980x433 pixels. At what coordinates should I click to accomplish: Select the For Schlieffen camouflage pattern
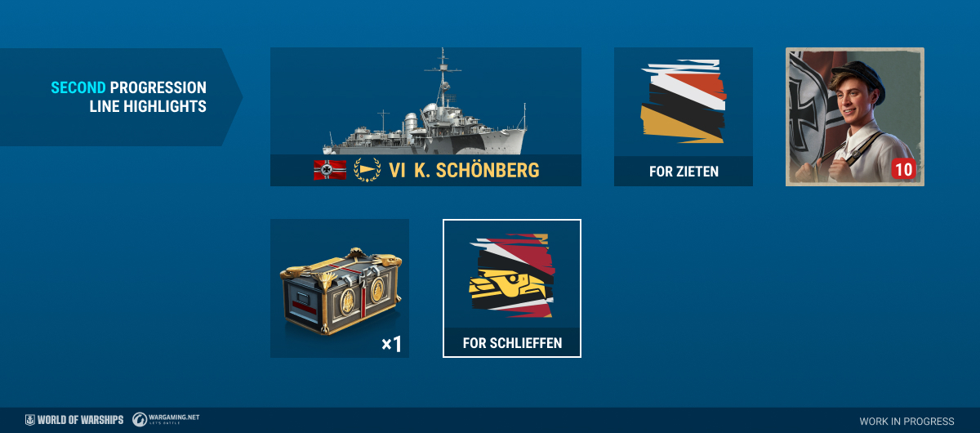tap(511, 275)
